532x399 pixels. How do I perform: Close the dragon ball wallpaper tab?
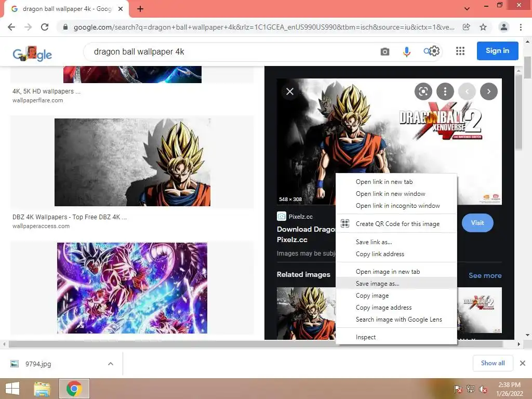click(x=121, y=9)
